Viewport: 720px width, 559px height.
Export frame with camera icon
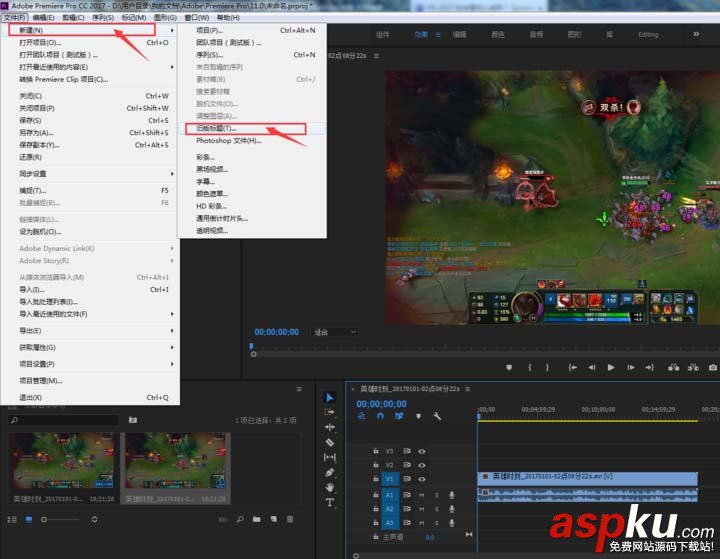click(x=713, y=367)
